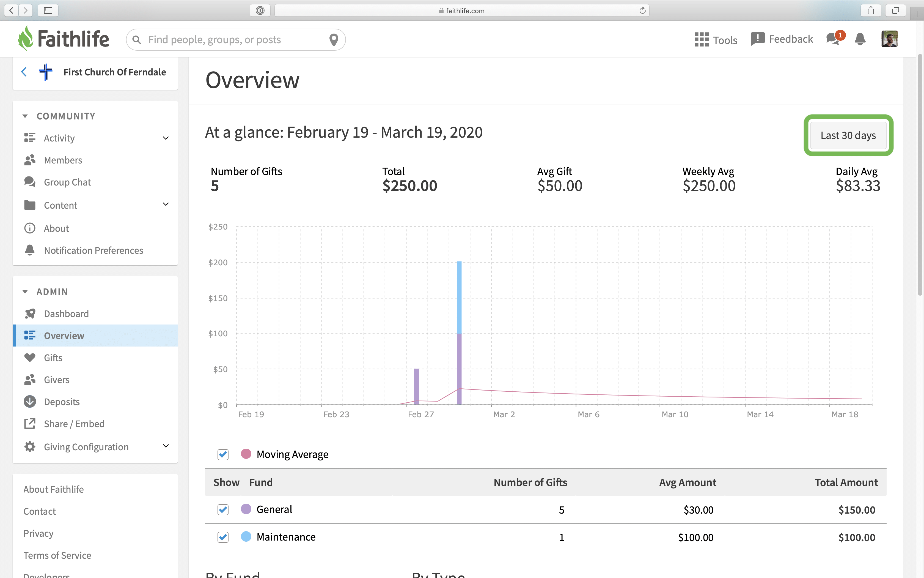This screenshot has height=578, width=924.
Task: Open the Gifts admin page
Action: 95,358
